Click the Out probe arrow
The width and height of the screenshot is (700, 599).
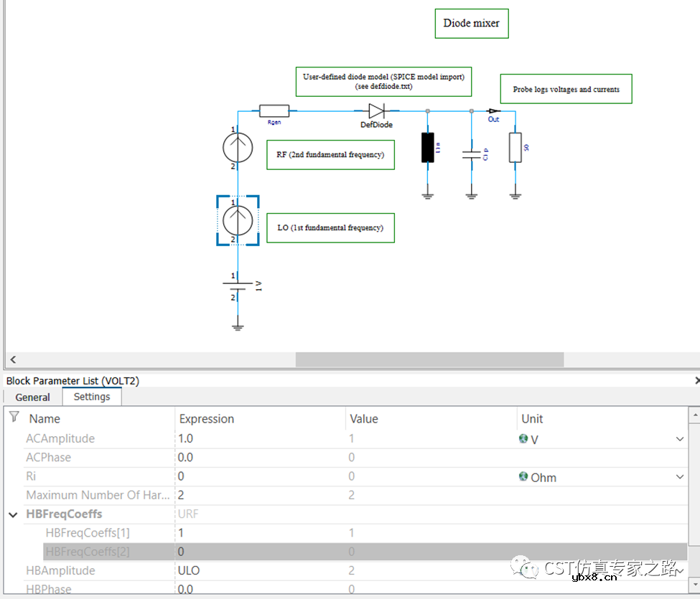point(493,111)
